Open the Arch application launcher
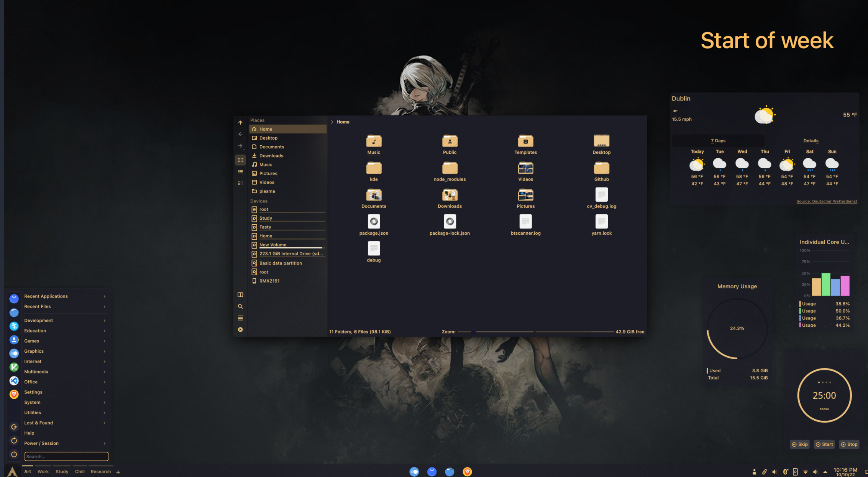Image resolution: width=868 pixels, height=477 pixels. click(12, 471)
